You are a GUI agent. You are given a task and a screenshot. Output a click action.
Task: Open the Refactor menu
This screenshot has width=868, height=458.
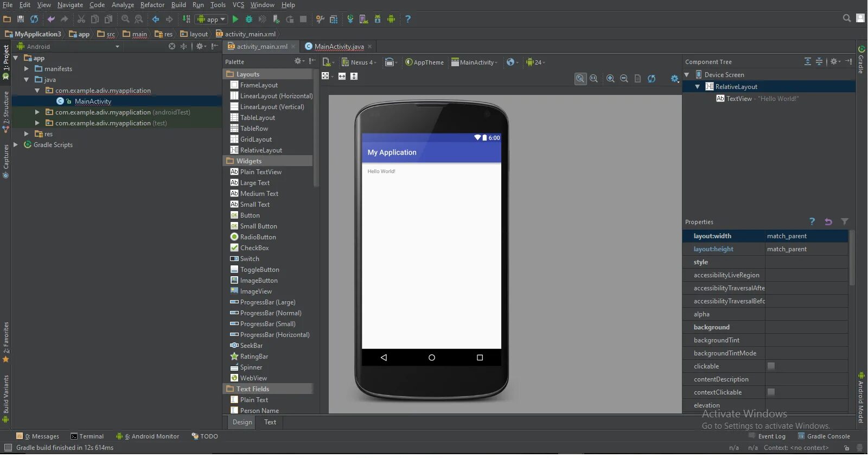[x=152, y=5]
